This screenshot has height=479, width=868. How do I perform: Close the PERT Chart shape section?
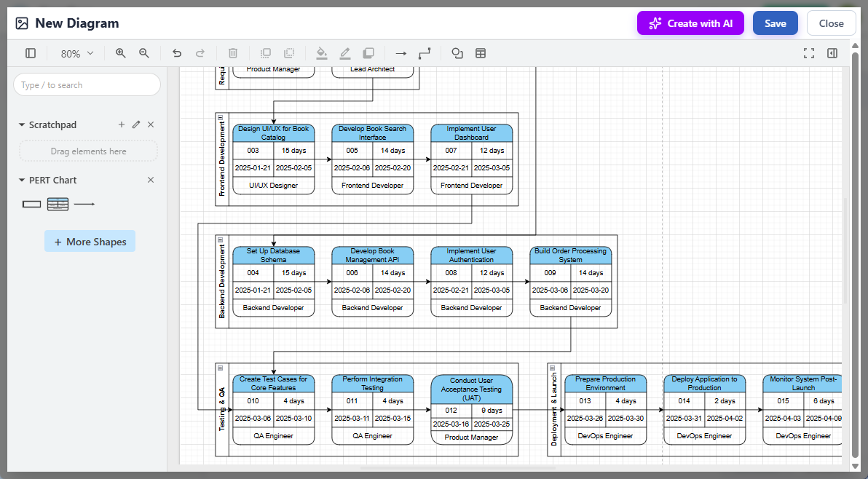pyautogui.click(x=150, y=179)
